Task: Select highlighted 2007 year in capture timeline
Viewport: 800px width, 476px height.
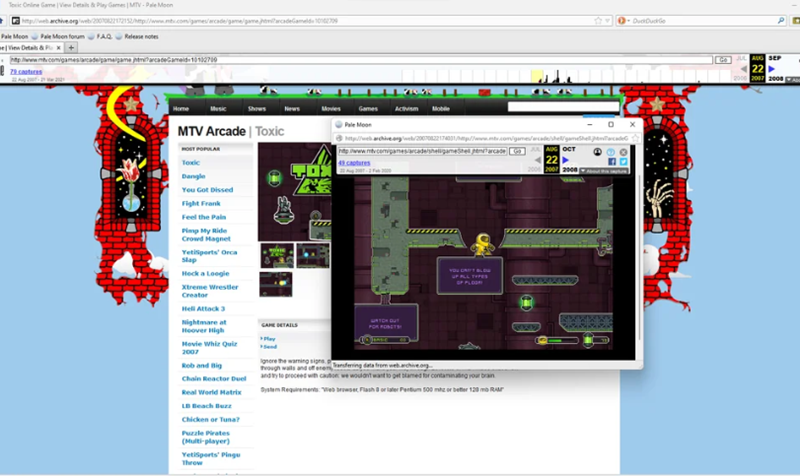Action: 536,76
